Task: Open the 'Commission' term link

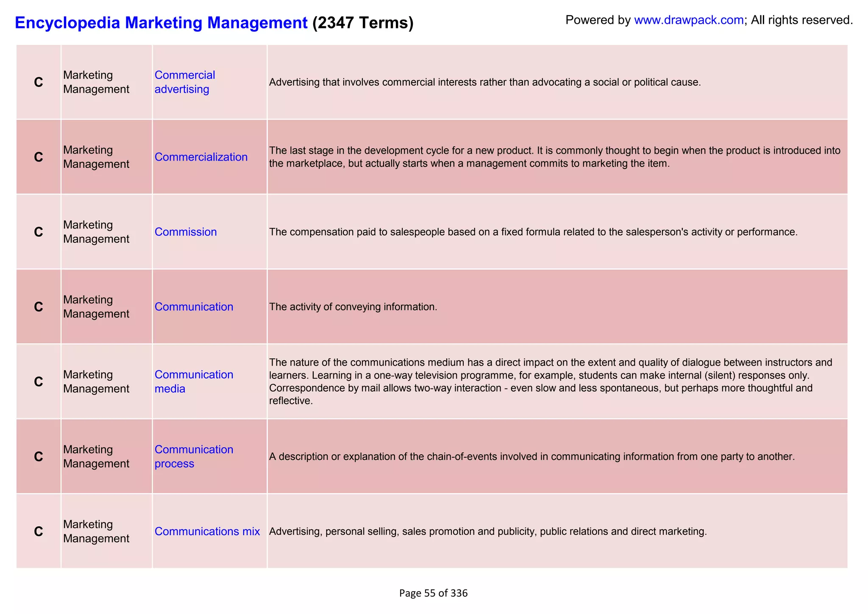Action: coord(186,232)
